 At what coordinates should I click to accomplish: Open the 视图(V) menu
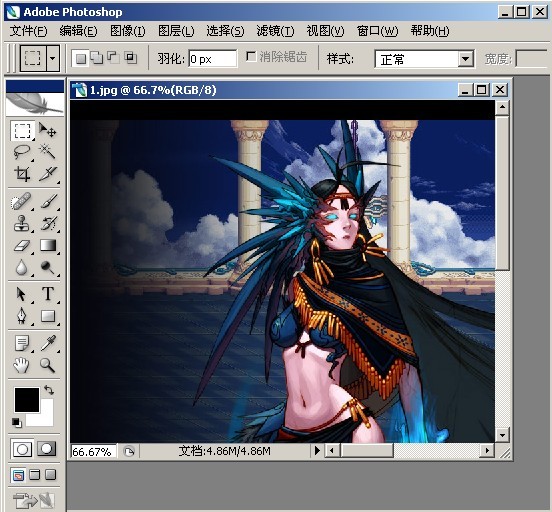[325, 31]
